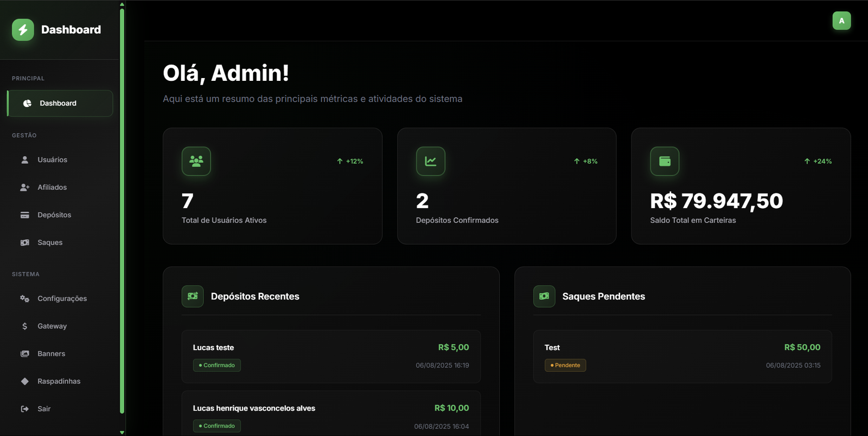
Task: Click the lightning bolt logo icon
Action: pyautogui.click(x=23, y=30)
